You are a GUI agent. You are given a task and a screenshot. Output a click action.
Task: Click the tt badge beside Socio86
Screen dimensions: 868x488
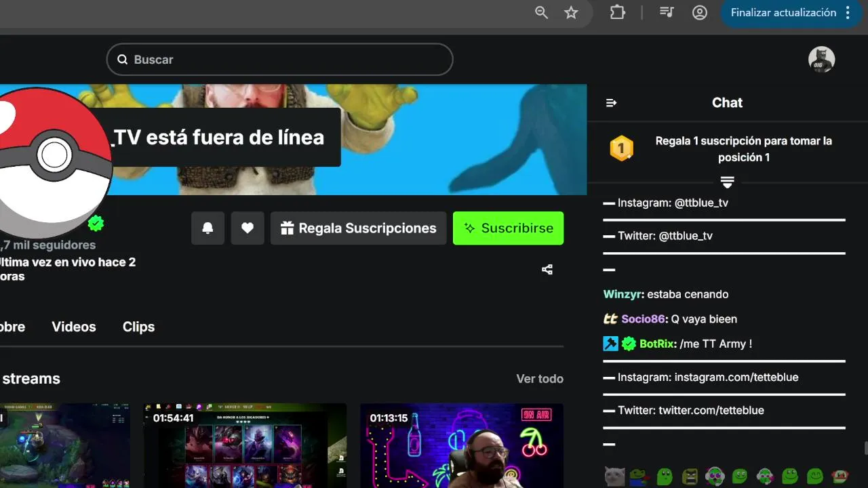tap(610, 319)
